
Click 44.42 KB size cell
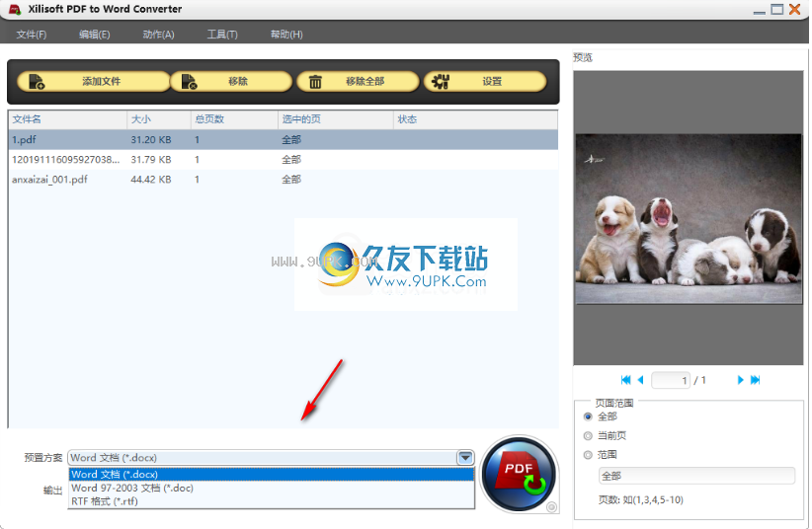coord(151,179)
